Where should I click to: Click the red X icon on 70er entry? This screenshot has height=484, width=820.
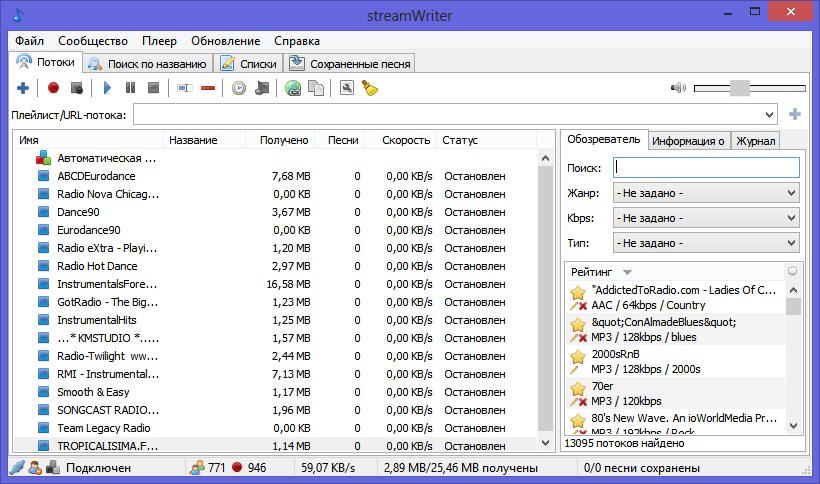(583, 401)
